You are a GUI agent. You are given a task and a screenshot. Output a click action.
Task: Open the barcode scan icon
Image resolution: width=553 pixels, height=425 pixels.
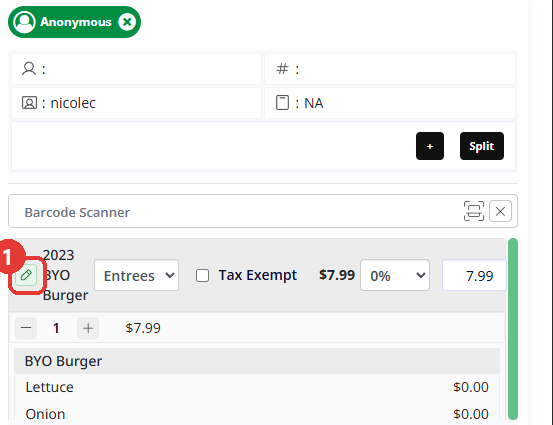click(x=474, y=211)
